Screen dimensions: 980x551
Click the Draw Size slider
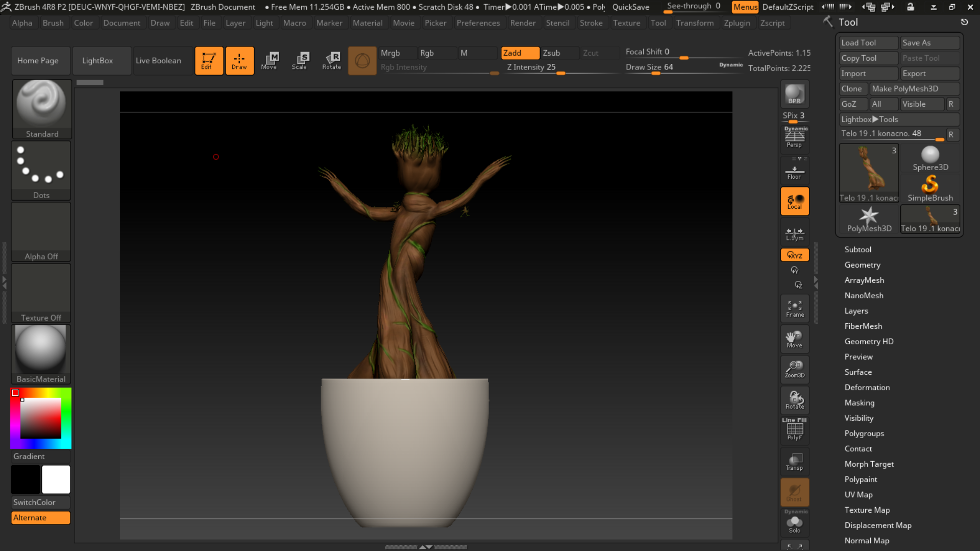tap(684, 68)
